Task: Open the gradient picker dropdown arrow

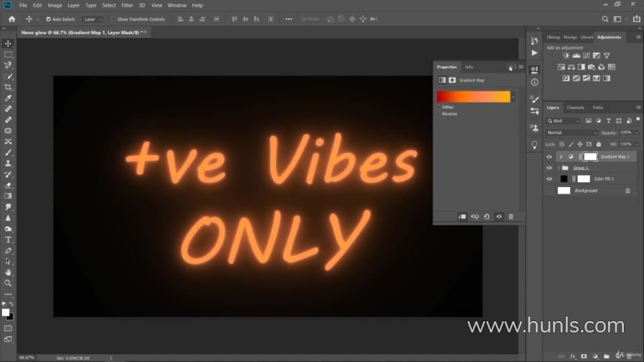Action: (x=513, y=97)
